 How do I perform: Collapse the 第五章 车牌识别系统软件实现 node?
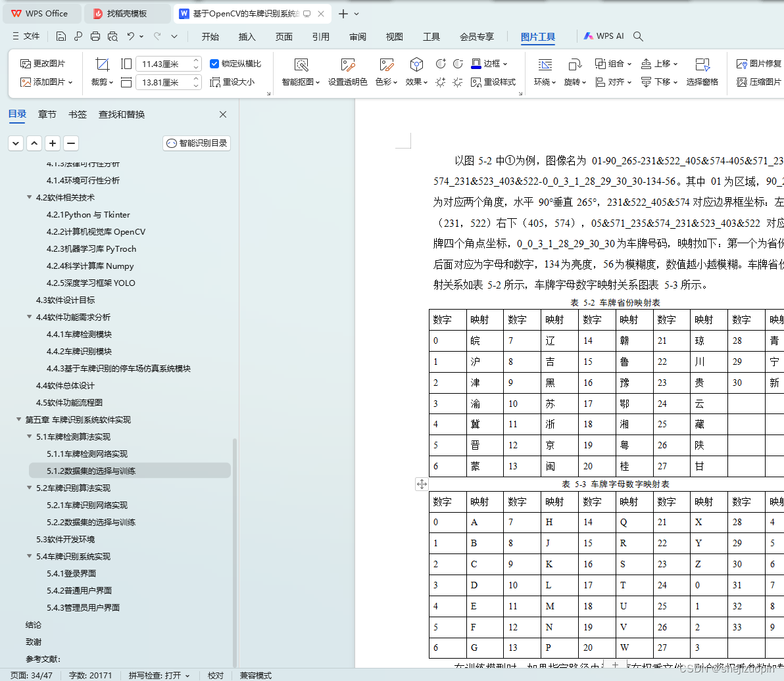[19, 419]
